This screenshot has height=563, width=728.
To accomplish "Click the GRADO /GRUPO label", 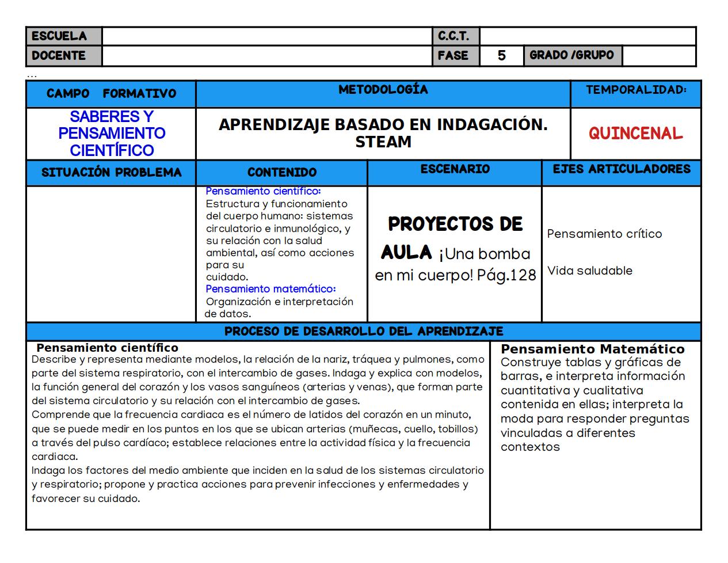I will coord(573,55).
